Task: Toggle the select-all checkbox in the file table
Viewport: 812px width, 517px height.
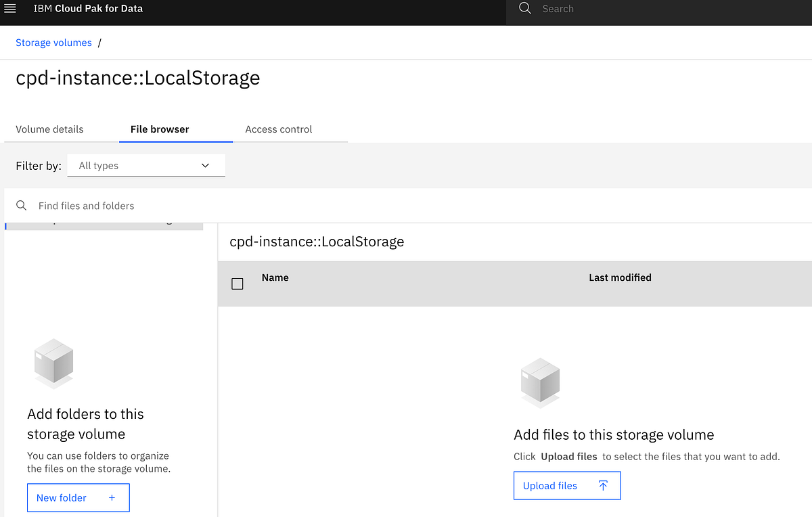Action: point(237,284)
